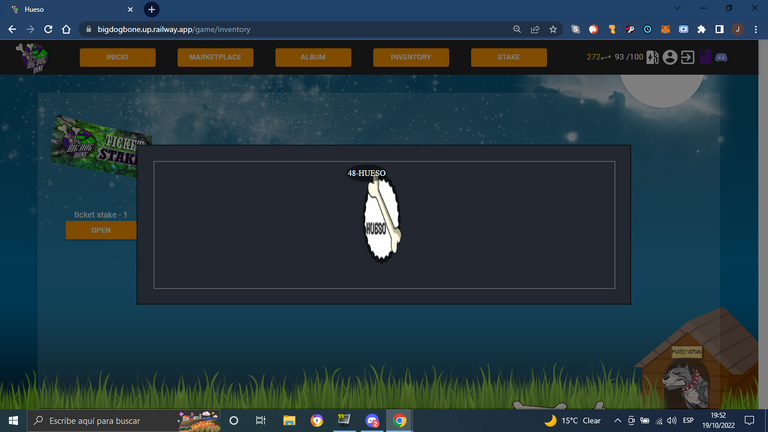Click the ticket stake - 1 label

tap(101, 215)
